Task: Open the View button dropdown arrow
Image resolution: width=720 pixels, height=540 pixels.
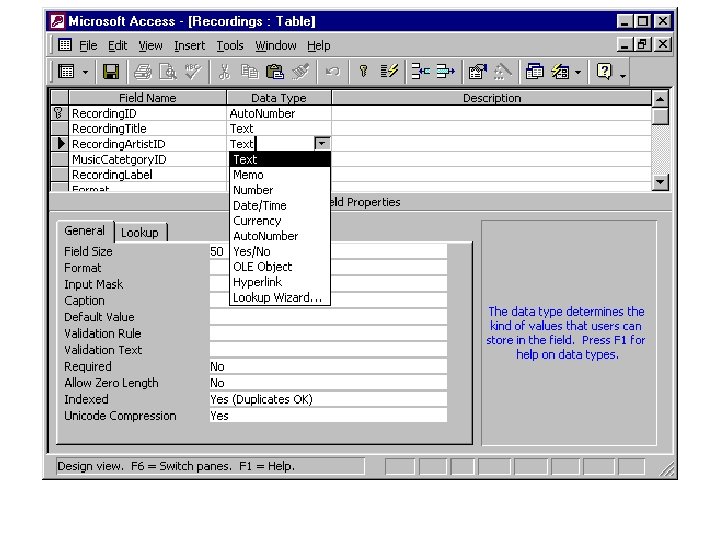Action: [85, 73]
